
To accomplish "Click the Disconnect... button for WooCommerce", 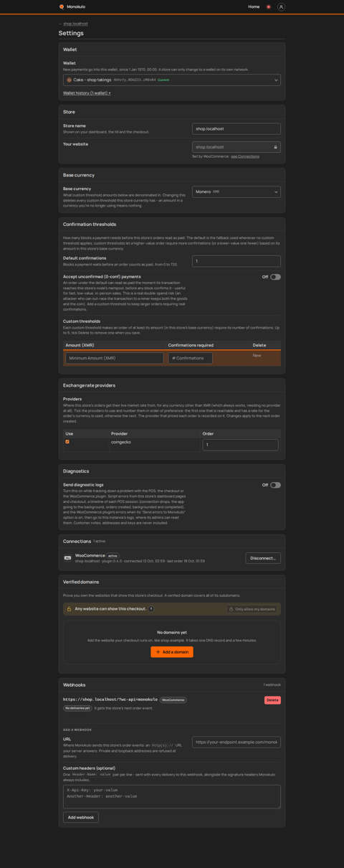I will tap(263, 558).
